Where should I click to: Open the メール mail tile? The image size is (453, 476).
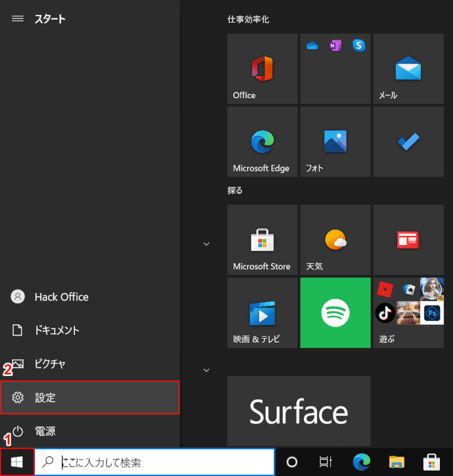coord(408,68)
